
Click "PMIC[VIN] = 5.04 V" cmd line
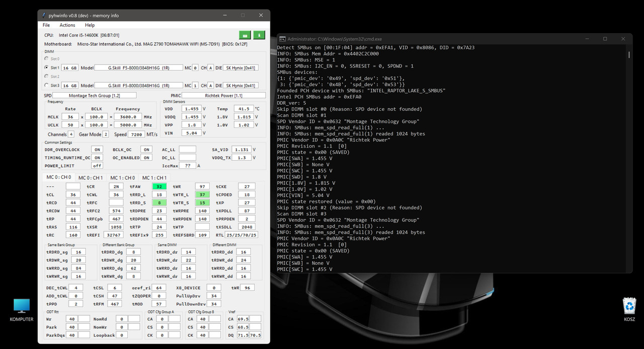point(303,195)
